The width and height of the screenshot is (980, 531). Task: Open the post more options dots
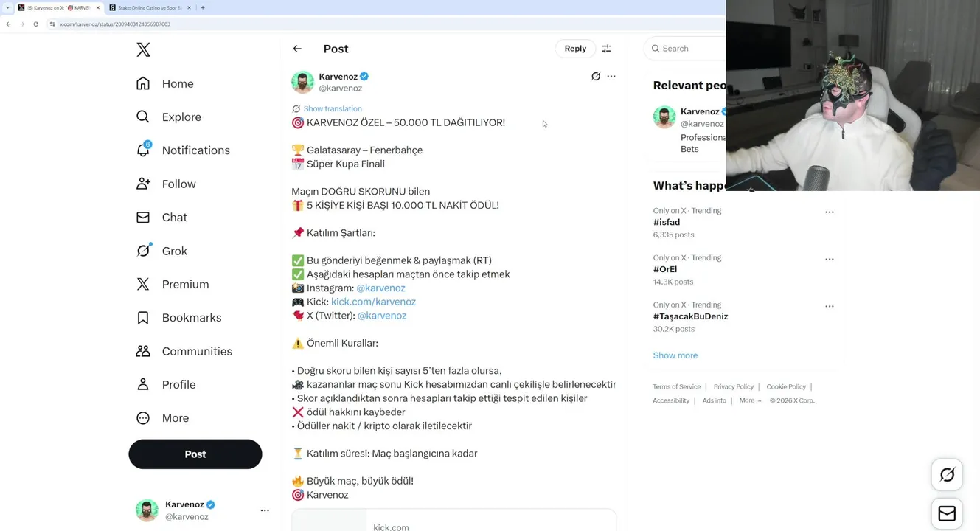click(611, 76)
